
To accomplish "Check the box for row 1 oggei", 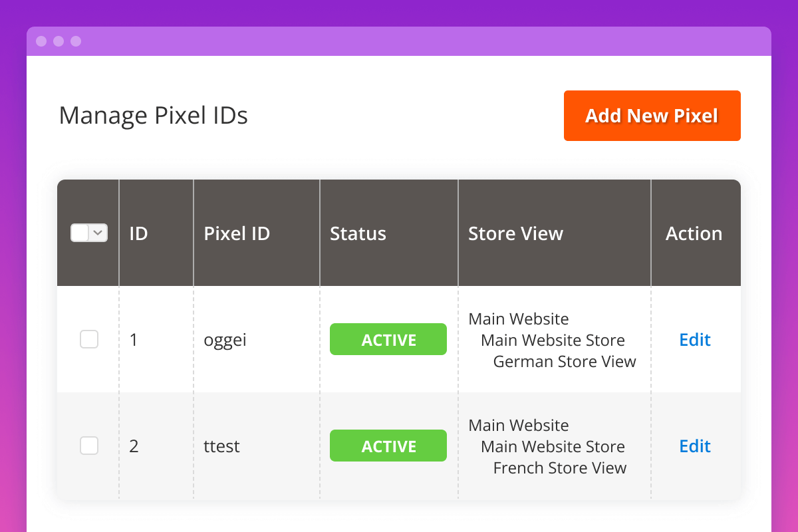I will tap(89, 339).
